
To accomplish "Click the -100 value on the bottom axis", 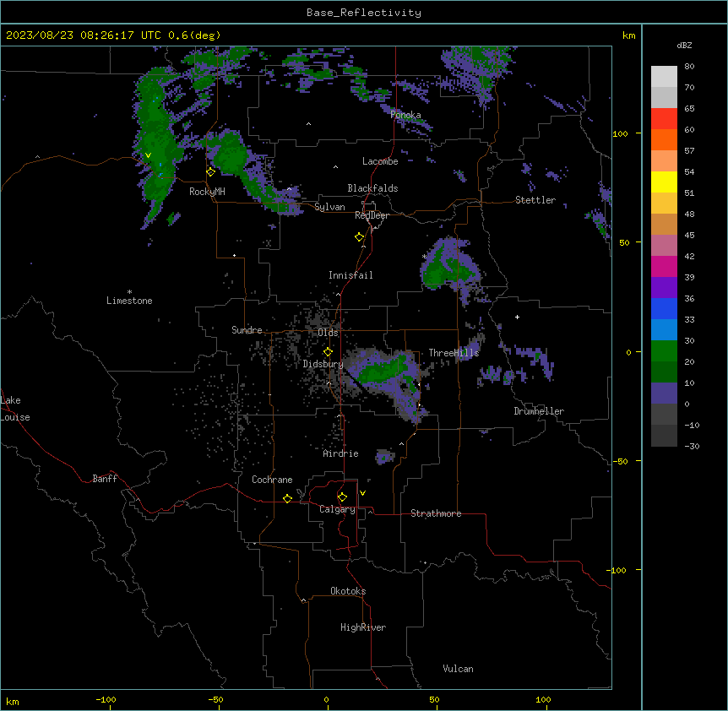I will pyautogui.click(x=106, y=700).
